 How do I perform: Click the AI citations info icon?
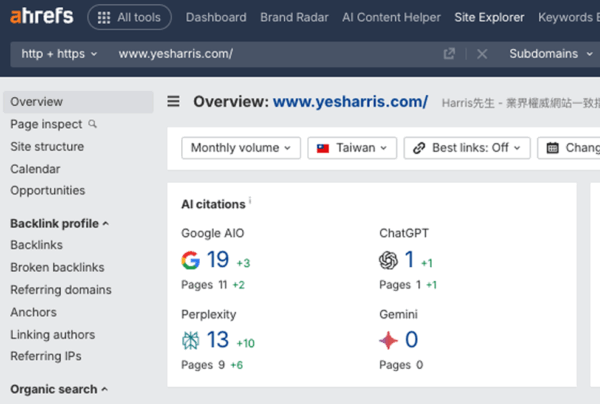click(250, 200)
